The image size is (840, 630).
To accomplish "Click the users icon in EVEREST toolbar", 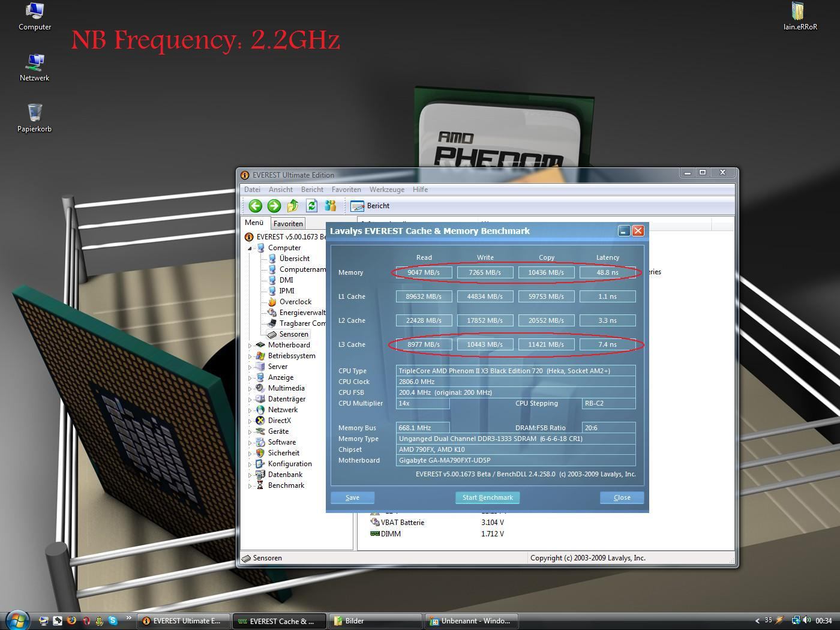I will tap(330, 206).
